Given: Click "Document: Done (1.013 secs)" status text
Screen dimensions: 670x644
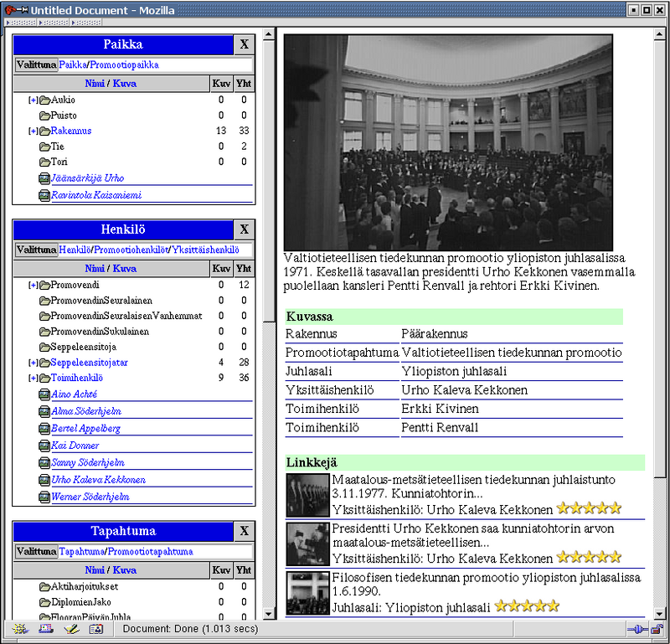Looking at the screenshot, I should 191,629.
